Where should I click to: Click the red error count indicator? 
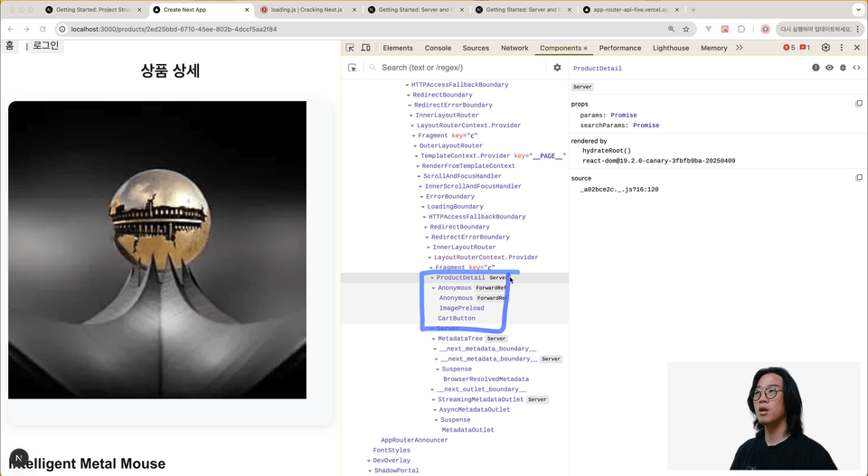tap(788, 48)
